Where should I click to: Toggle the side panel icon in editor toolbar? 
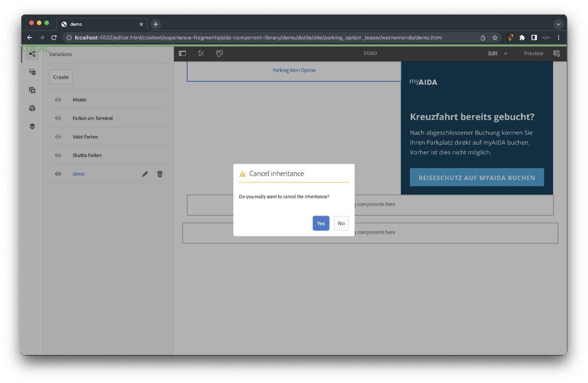coord(182,53)
